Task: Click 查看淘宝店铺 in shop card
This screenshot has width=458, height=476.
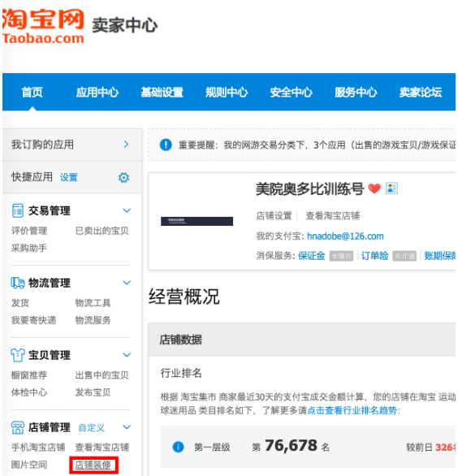Action: pyautogui.click(x=332, y=215)
